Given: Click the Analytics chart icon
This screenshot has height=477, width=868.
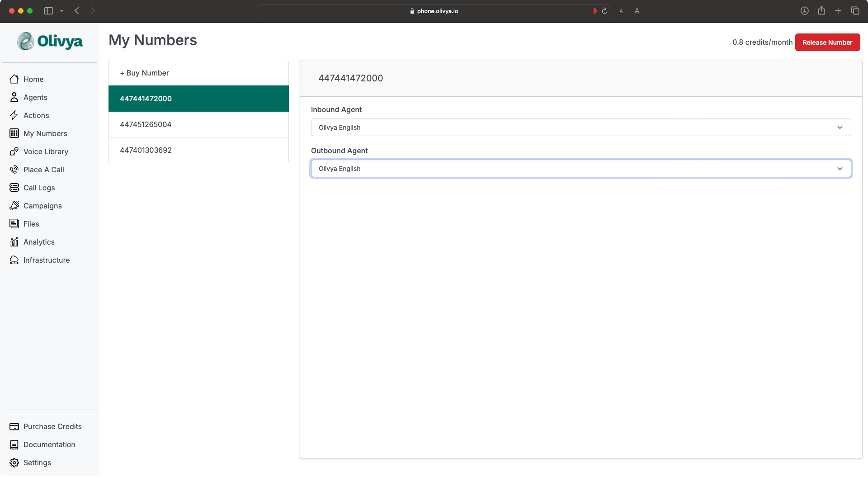Looking at the screenshot, I should coord(14,242).
